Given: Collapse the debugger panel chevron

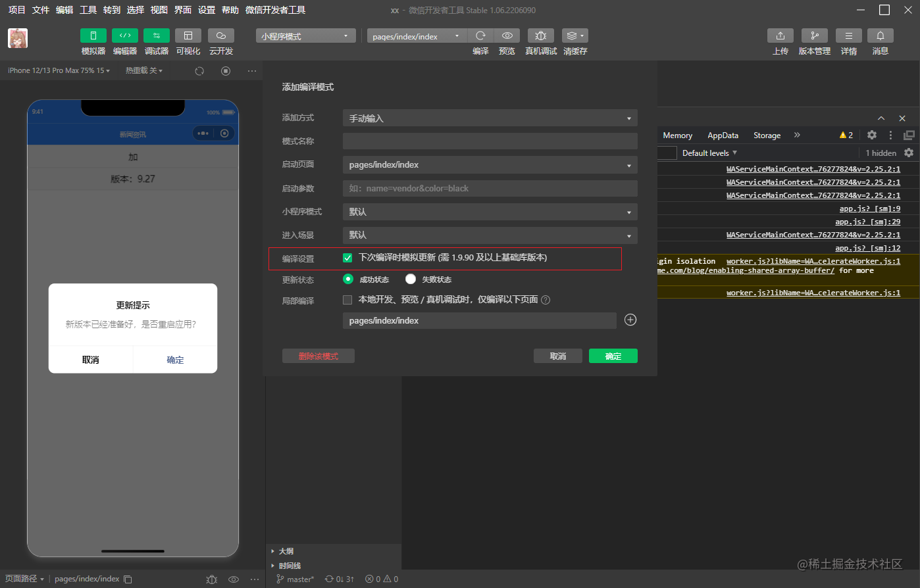Looking at the screenshot, I should (x=881, y=118).
